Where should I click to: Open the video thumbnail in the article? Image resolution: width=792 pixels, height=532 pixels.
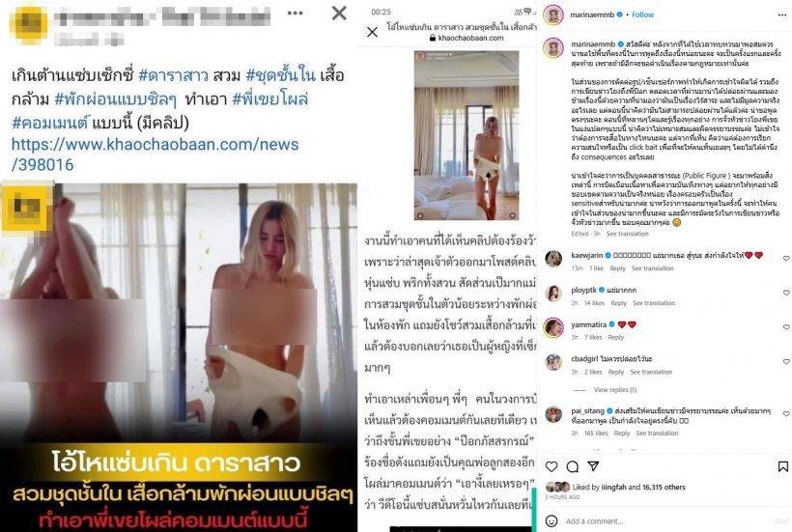point(467,135)
